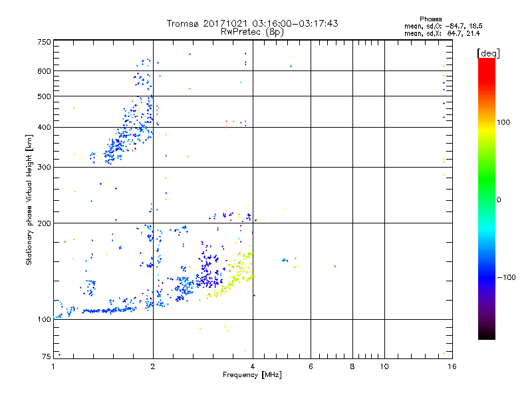Click the x-axis tick label '8'
Image resolution: width=532 pixels, height=399 pixels.
[352, 366]
